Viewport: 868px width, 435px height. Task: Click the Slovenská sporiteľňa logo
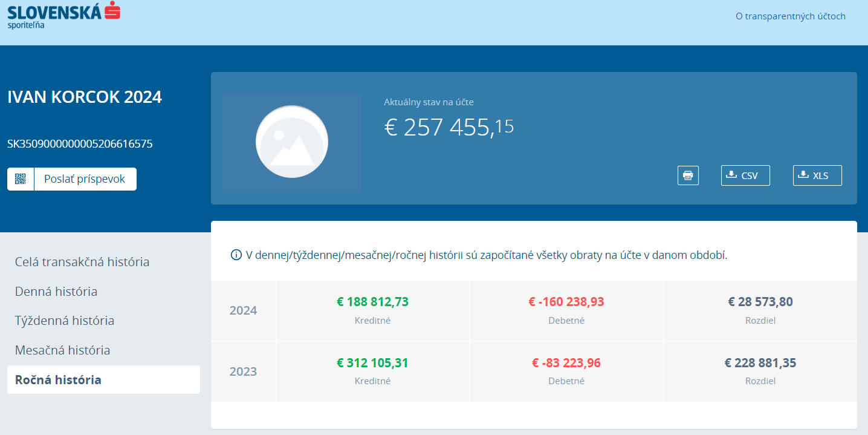(63, 15)
